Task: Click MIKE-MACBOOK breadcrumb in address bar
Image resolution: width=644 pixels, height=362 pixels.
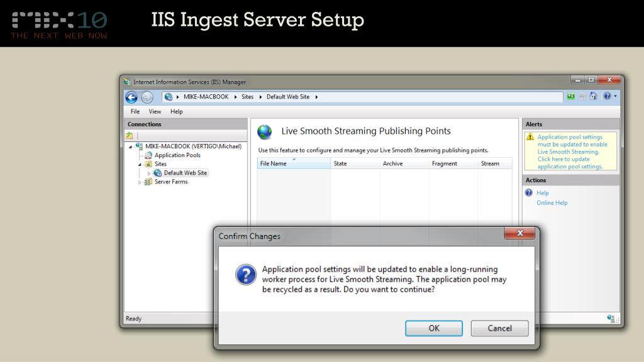Action: pyautogui.click(x=206, y=97)
